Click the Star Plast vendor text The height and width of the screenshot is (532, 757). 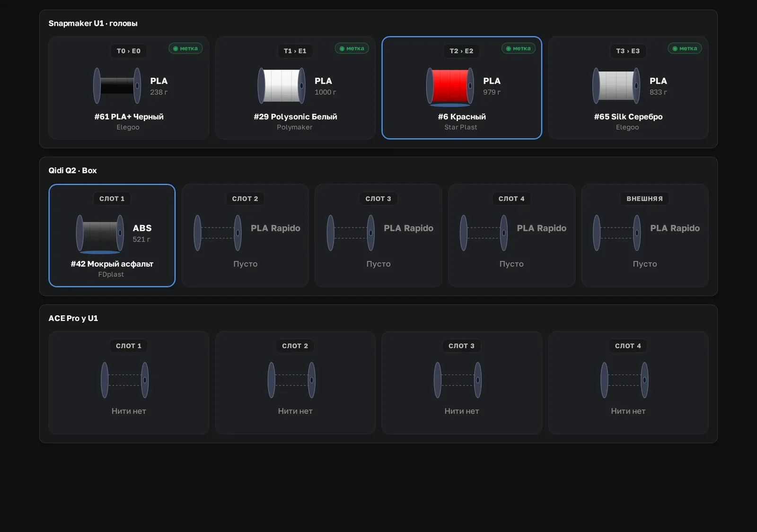461,127
